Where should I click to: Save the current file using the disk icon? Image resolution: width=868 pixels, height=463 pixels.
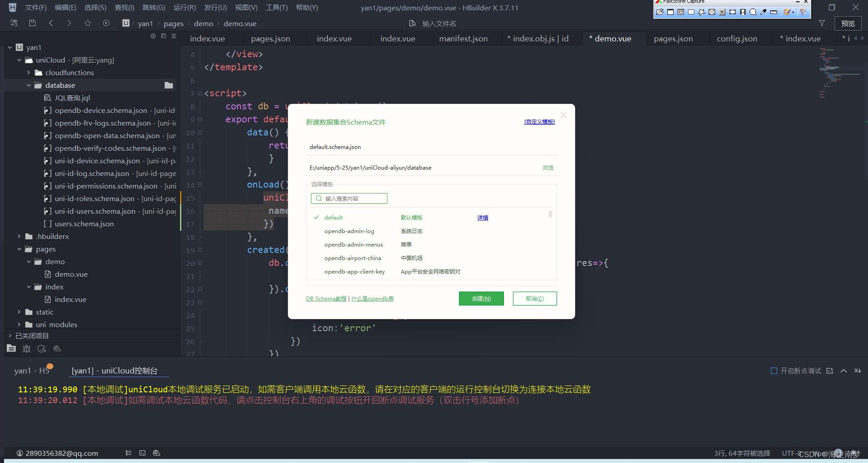point(32,23)
